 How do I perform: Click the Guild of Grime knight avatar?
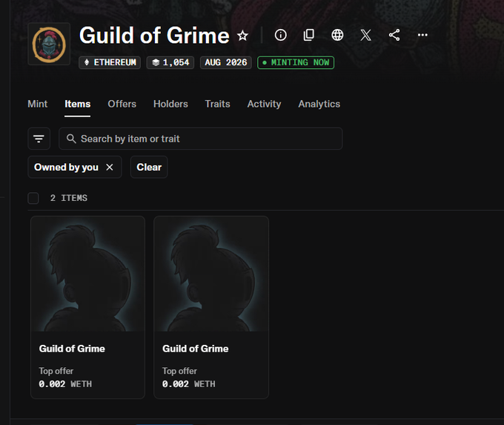tap(49, 44)
